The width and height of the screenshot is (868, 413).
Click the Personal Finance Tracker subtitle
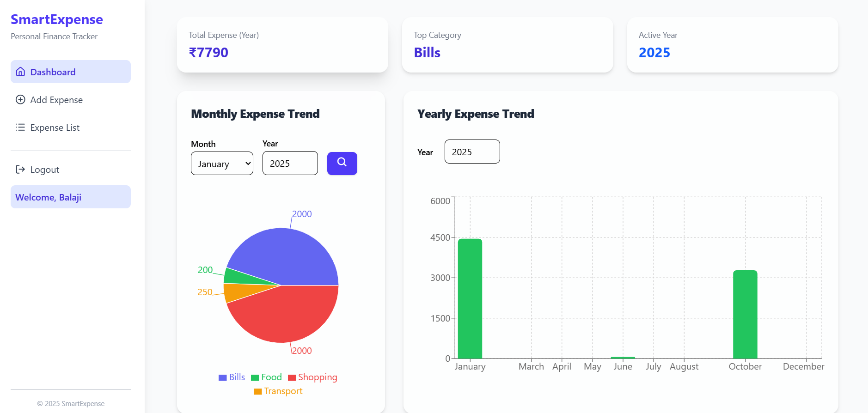[54, 36]
